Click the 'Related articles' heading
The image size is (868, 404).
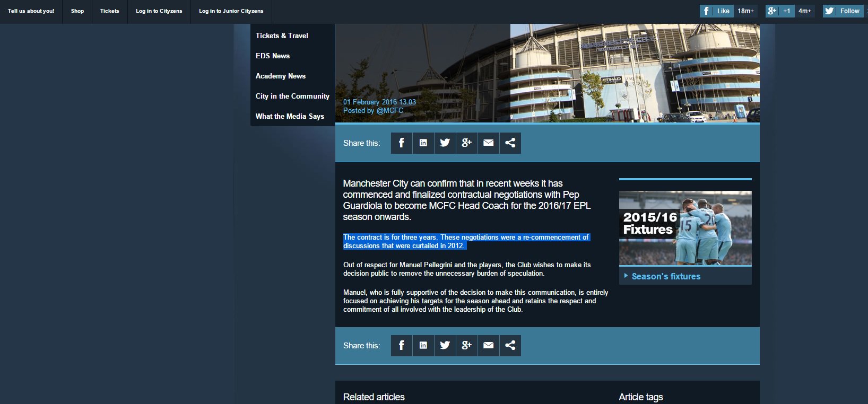coord(374,397)
